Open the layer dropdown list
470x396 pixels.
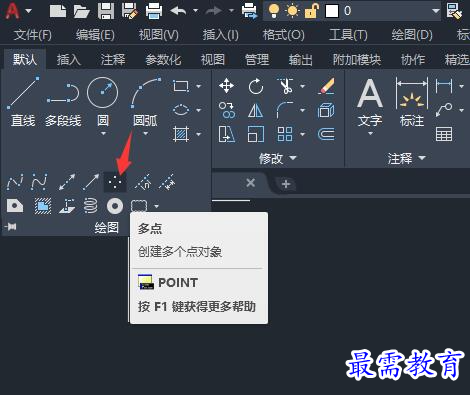tap(436, 11)
